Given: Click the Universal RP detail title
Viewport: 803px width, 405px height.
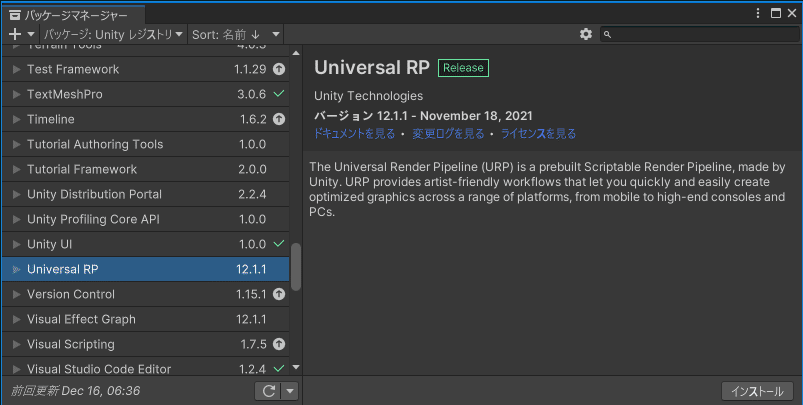Looking at the screenshot, I should pyautogui.click(x=372, y=68).
